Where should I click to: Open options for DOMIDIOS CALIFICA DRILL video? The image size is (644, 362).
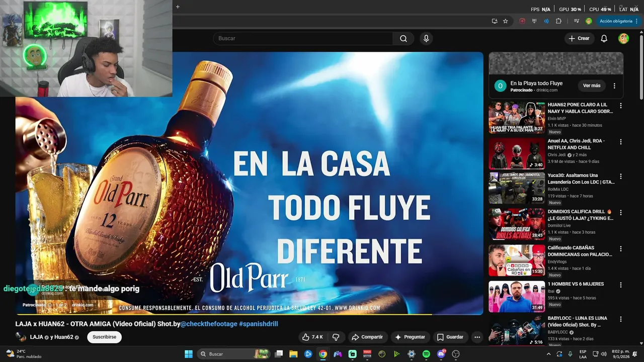pyautogui.click(x=620, y=212)
